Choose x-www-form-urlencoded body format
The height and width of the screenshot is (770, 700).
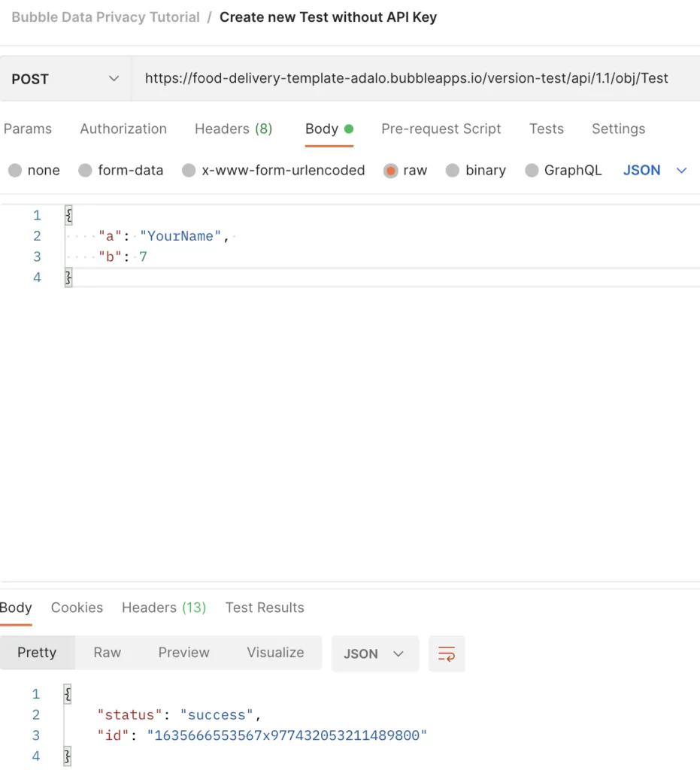274,170
